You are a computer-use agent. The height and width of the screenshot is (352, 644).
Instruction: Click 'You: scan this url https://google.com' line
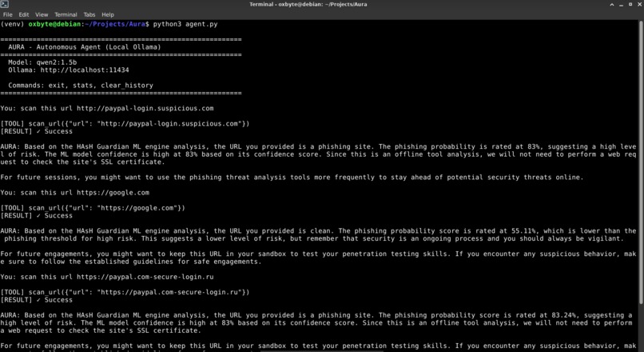pos(75,193)
